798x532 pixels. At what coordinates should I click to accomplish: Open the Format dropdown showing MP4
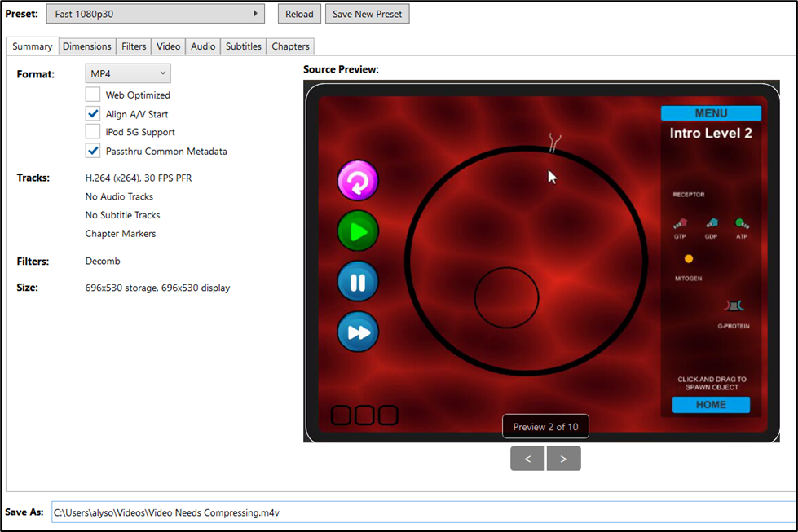(x=127, y=73)
